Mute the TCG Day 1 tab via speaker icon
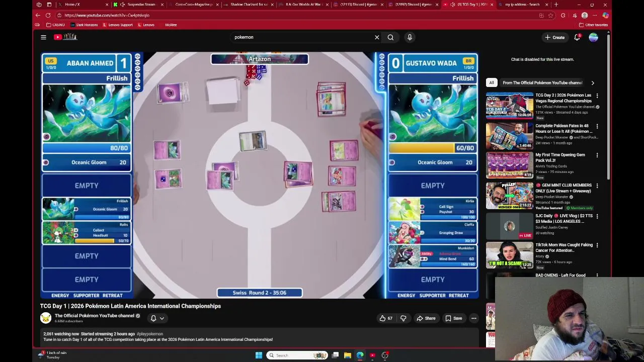This screenshot has width=644, height=362. [452, 5]
